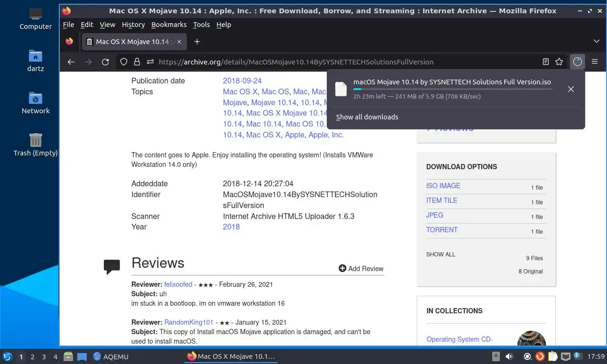
Task: Open reviewer RandomKing101 profile
Action: click(189, 322)
